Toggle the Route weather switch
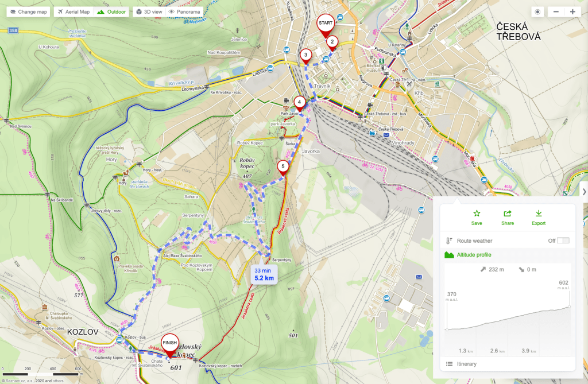588x384 pixels. coord(563,241)
